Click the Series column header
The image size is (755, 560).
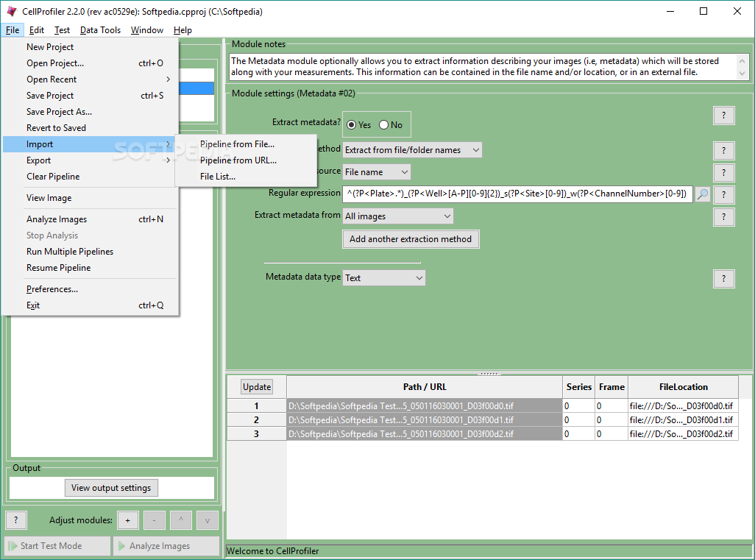coord(579,387)
